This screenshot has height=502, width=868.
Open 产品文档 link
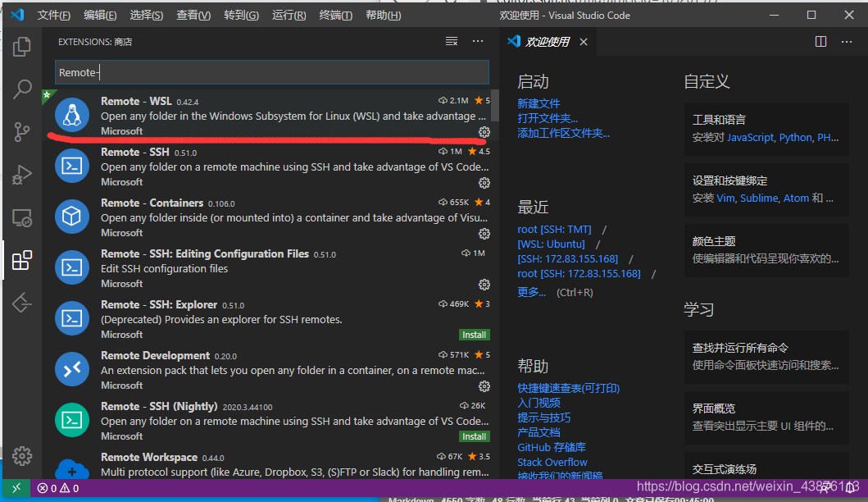point(539,433)
